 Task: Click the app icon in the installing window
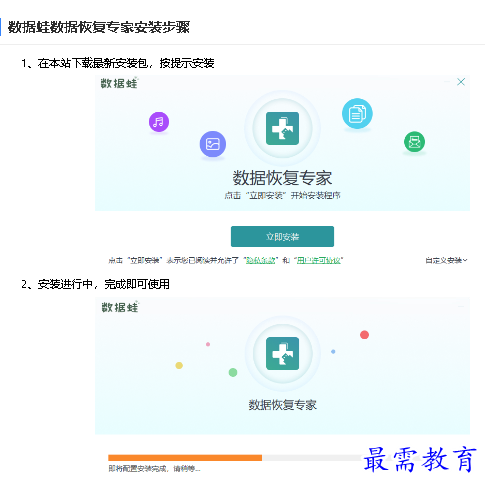[x=282, y=353]
